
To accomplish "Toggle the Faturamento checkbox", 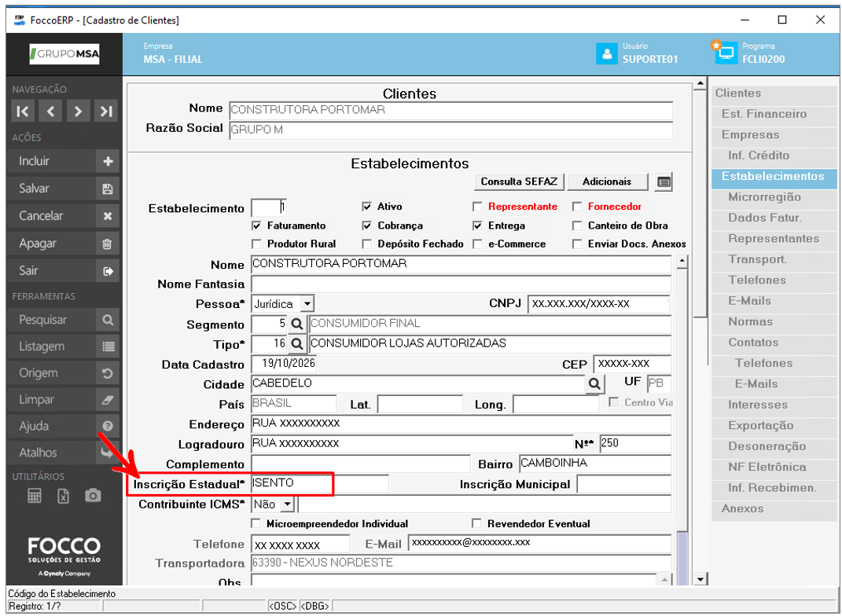I will [x=256, y=226].
